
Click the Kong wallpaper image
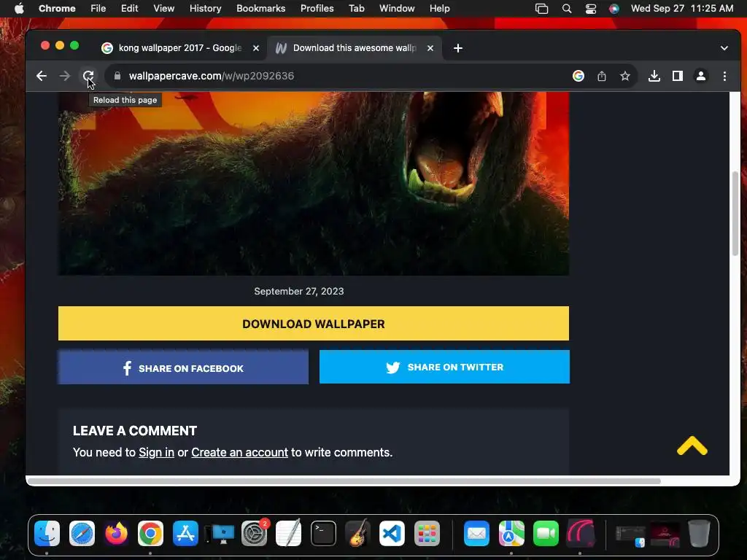(314, 184)
